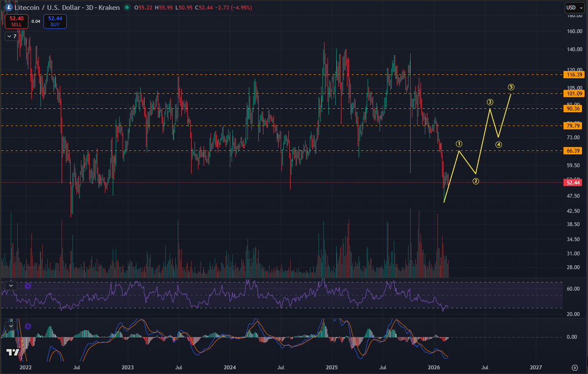The image size is (588, 374).
Task: Collapse the indicator legend showing 7
Action: coord(11,36)
